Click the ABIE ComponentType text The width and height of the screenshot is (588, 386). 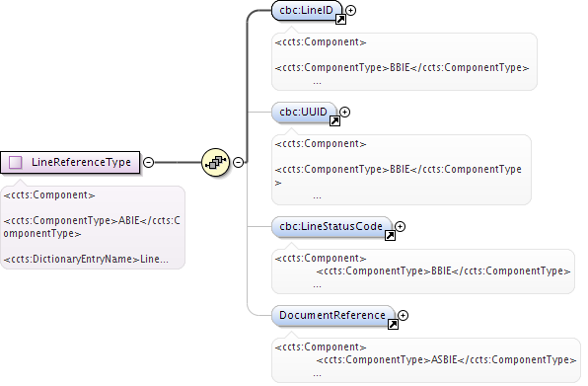click(x=92, y=227)
